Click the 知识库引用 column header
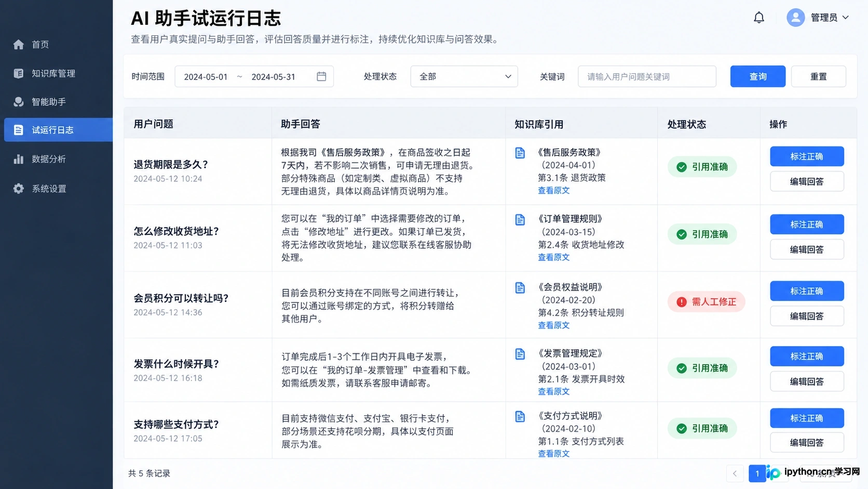Image resolution: width=868 pixels, height=489 pixels. (x=539, y=124)
